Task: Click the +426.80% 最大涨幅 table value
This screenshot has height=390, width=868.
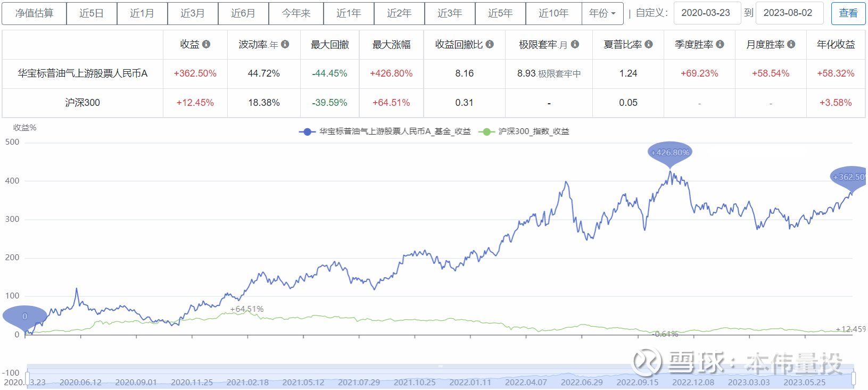Action: (391, 73)
